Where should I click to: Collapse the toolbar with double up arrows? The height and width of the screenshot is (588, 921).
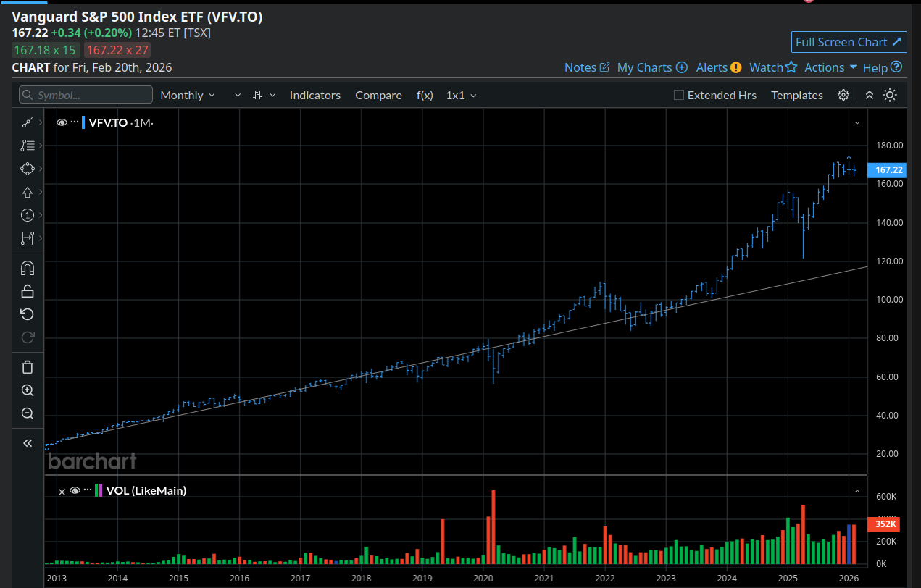click(x=870, y=95)
